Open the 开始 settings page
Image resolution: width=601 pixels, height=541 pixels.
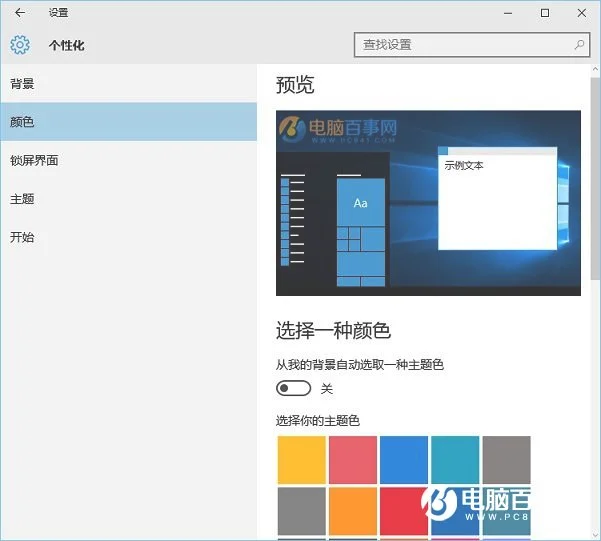pos(129,237)
